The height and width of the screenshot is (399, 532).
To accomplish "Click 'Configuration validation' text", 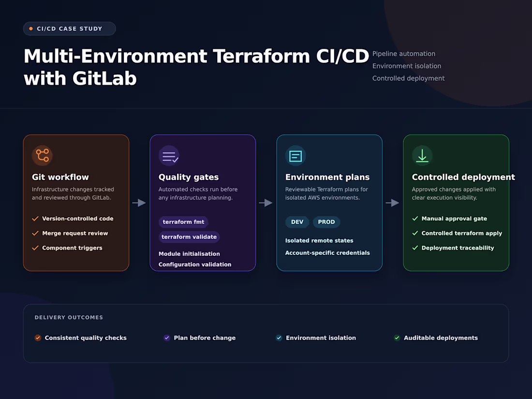I will tap(195, 264).
